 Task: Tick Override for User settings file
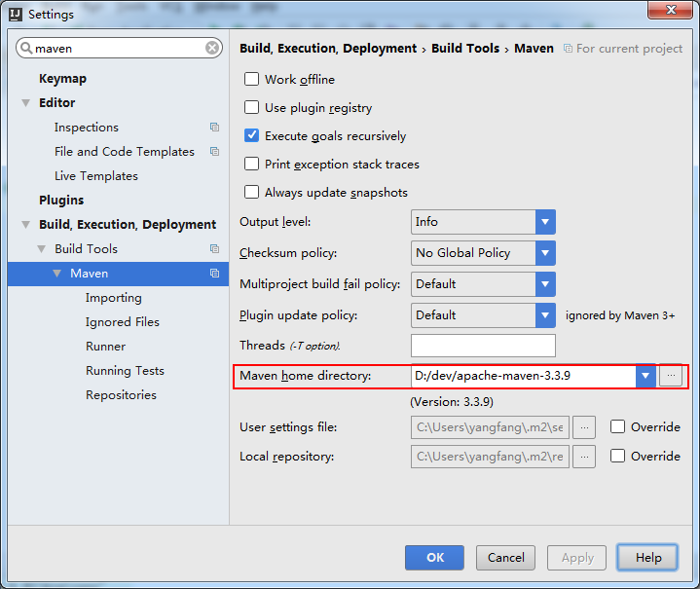(x=617, y=426)
